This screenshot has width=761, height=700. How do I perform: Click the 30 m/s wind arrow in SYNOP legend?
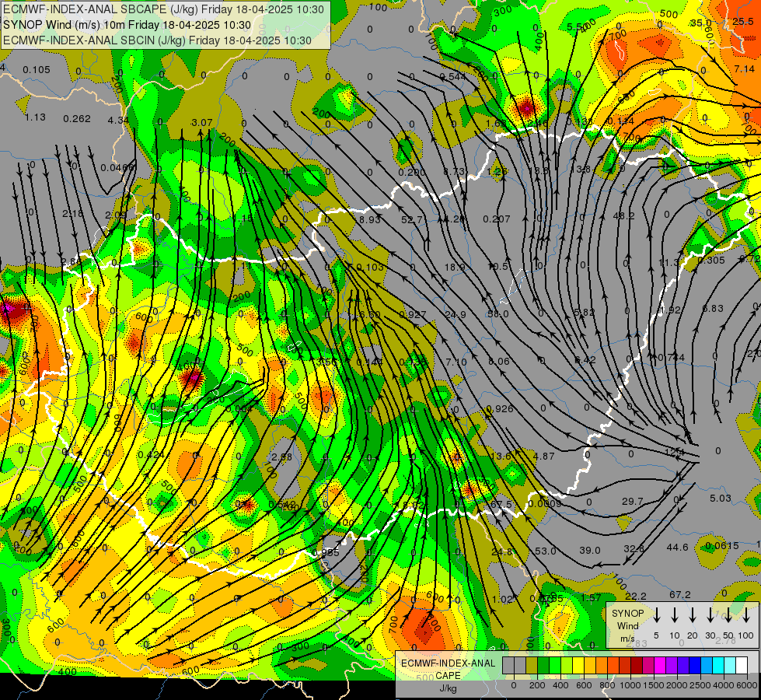[x=710, y=615]
